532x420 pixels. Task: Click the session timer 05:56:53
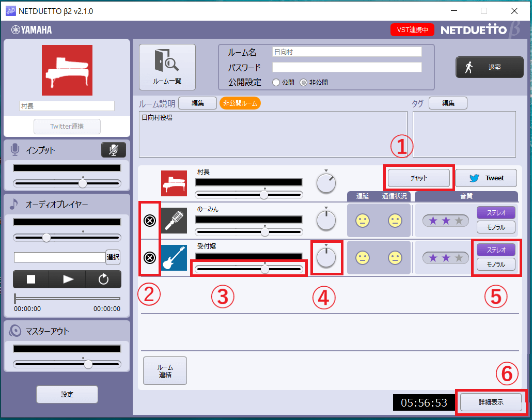point(424,403)
